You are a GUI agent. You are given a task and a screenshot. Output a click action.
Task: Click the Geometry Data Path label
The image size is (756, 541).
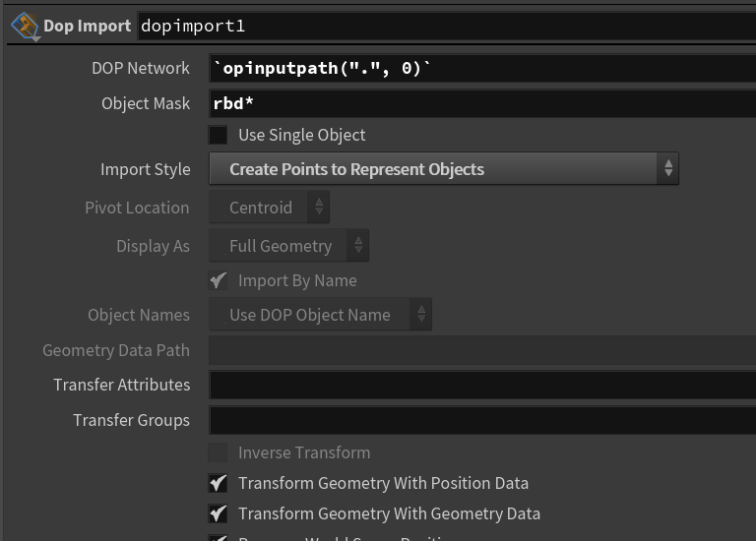coord(116,350)
